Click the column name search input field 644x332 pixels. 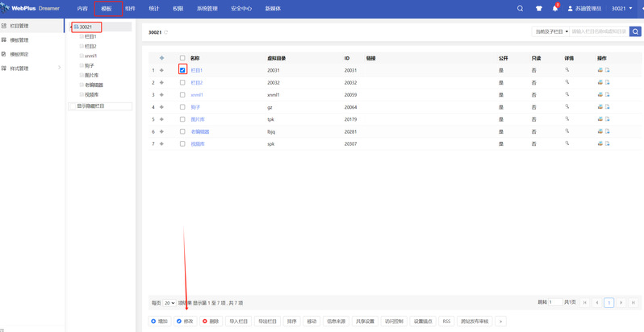[x=599, y=31]
